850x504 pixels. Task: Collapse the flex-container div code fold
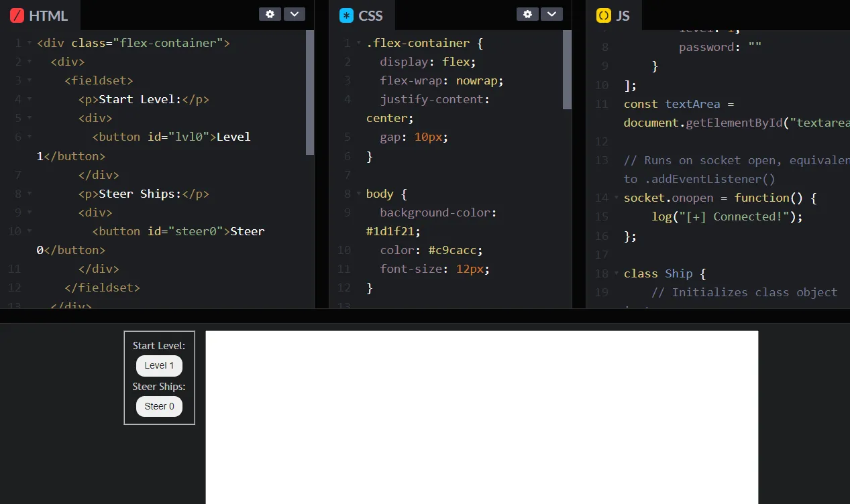pyautogui.click(x=29, y=42)
